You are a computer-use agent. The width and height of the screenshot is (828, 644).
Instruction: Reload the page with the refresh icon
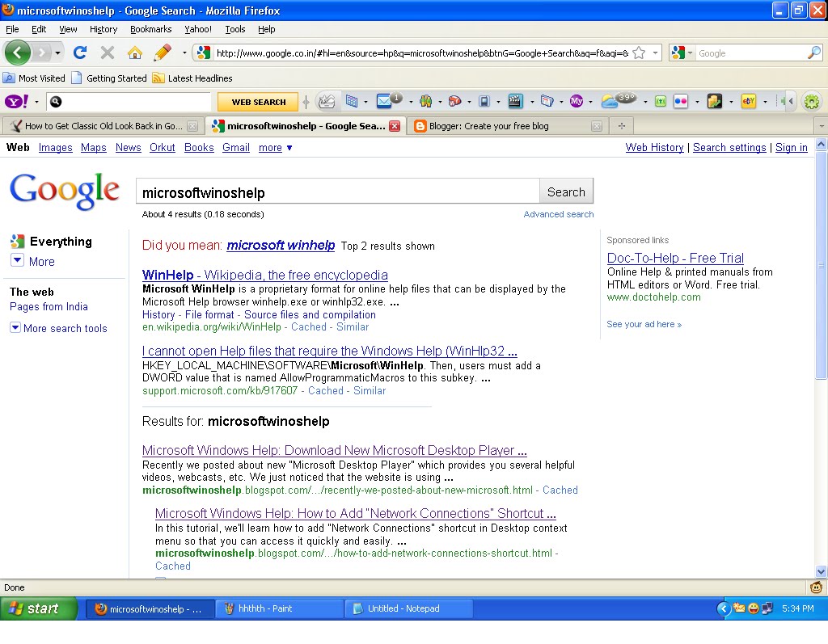coord(80,52)
